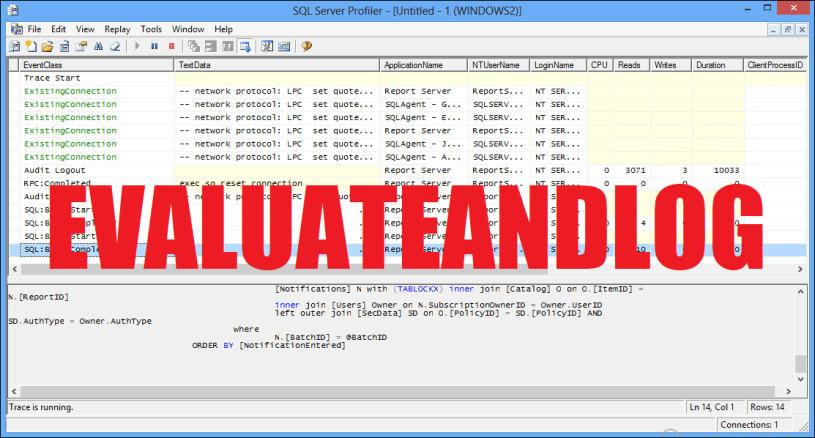Open the Tools menu

click(151, 30)
